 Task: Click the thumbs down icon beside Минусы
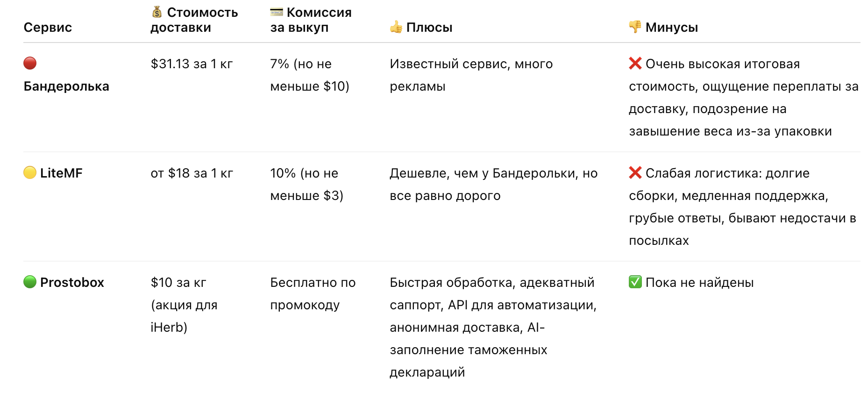[x=635, y=27]
